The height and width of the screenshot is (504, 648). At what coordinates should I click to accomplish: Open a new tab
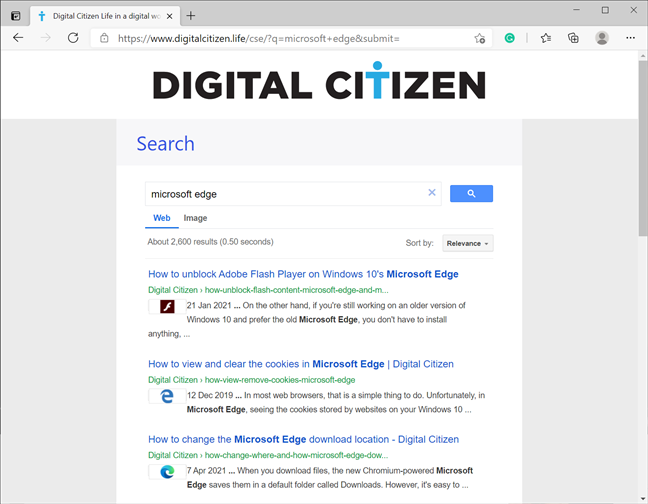pos(191,16)
